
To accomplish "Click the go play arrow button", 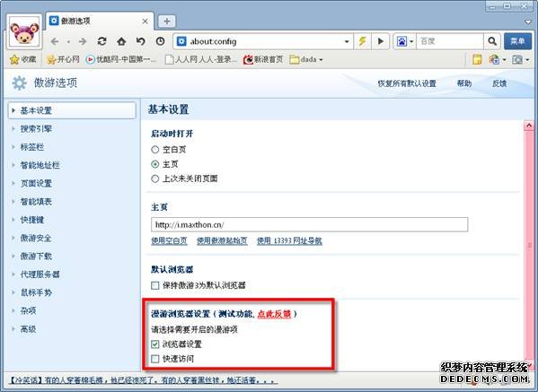I will (x=381, y=41).
